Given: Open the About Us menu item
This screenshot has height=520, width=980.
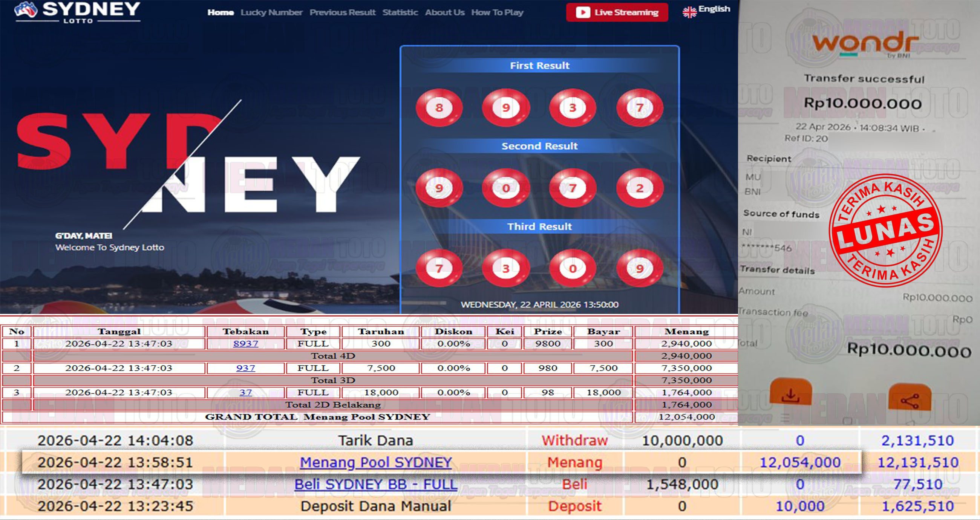Looking at the screenshot, I should [x=445, y=12].
